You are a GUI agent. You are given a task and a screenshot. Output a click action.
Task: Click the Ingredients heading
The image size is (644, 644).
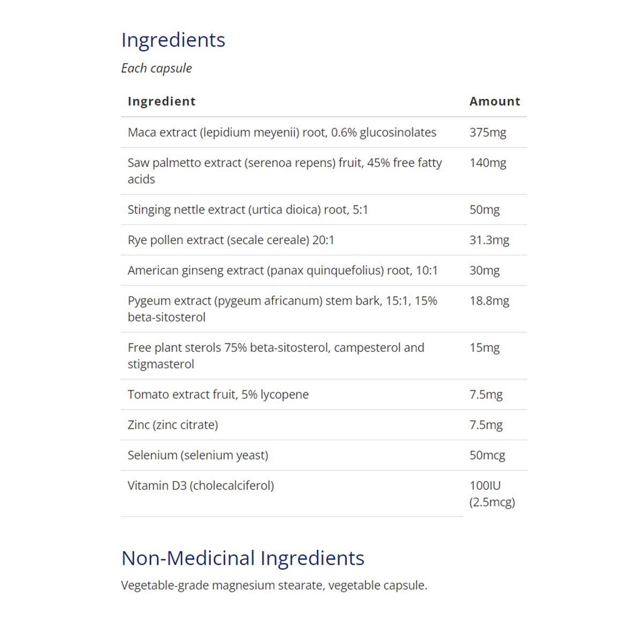pyautogui.click(x=173, y=40)
